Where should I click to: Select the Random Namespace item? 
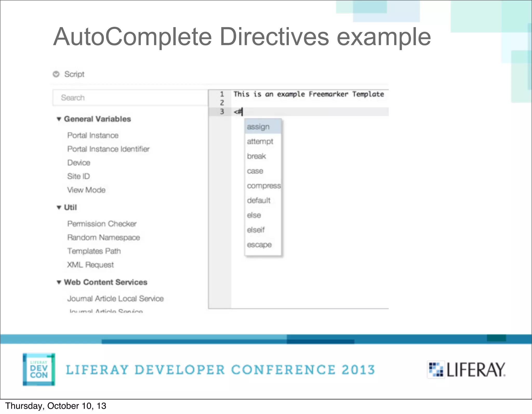coord(103,238)
